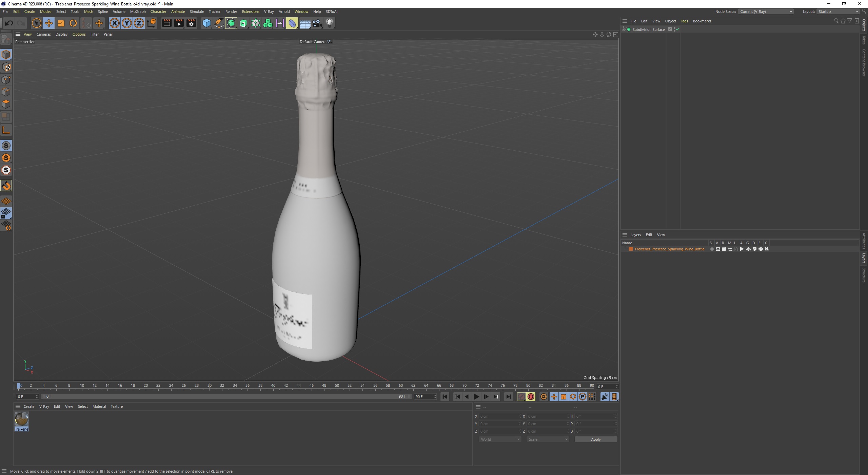Click the Undo arrow icon
868x475 pixels.
pyautogui.click(x=9, y=23)
